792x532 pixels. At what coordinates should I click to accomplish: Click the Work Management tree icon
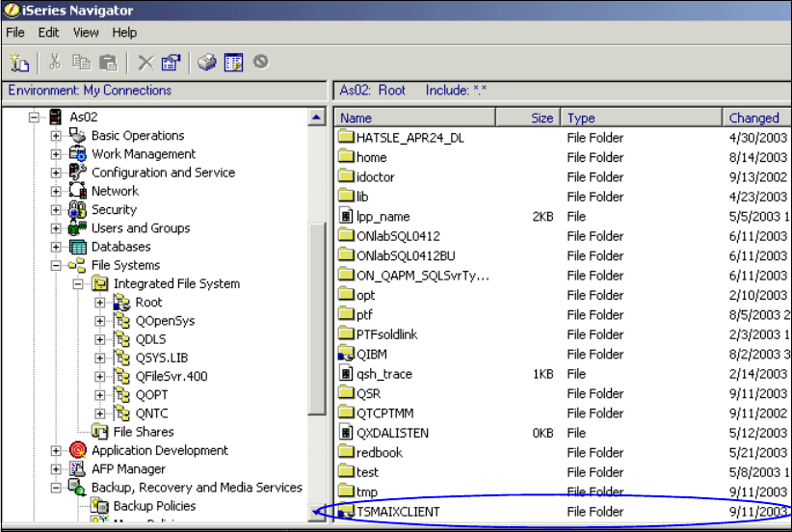pos(77,153)
